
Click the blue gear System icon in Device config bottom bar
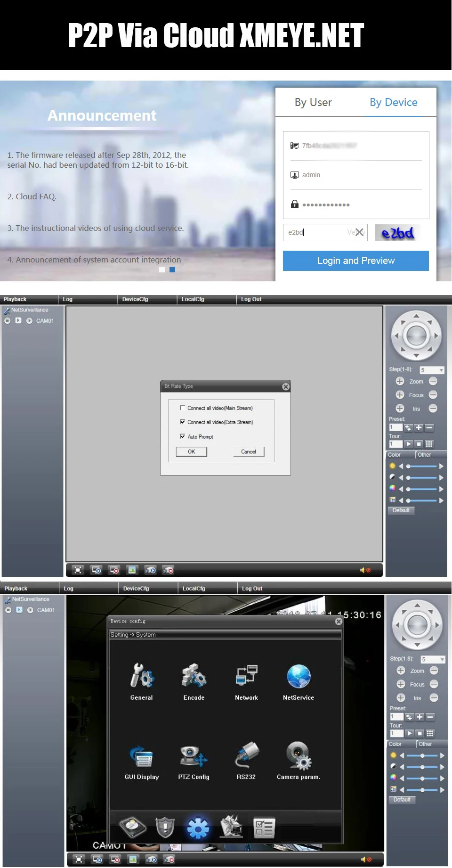(x=198, y=828)
